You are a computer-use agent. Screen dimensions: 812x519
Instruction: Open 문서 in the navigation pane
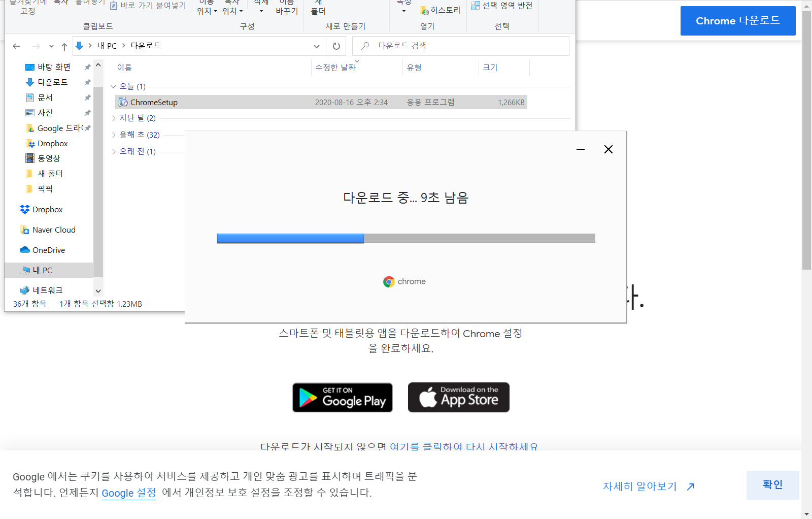(45, 98)
